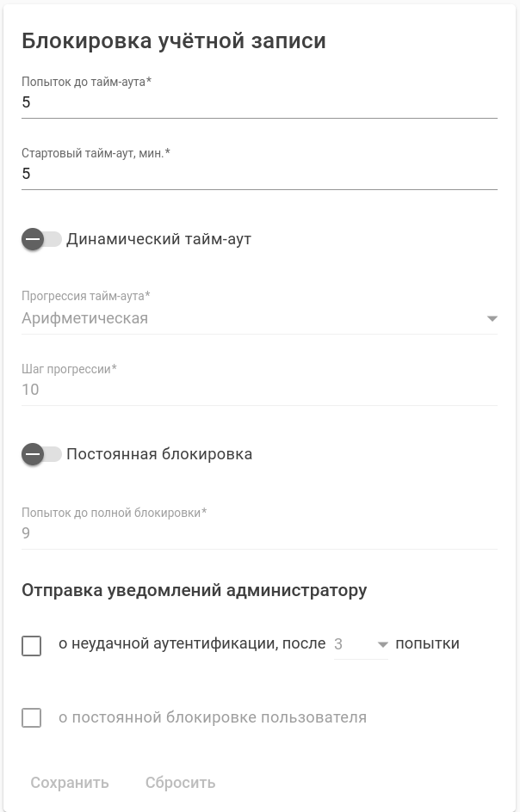Image resolution: width=520 pixels, height=812 pixels.
Task: Select the Попыток до полной блокировки field
Action: [x=258, y=533]
